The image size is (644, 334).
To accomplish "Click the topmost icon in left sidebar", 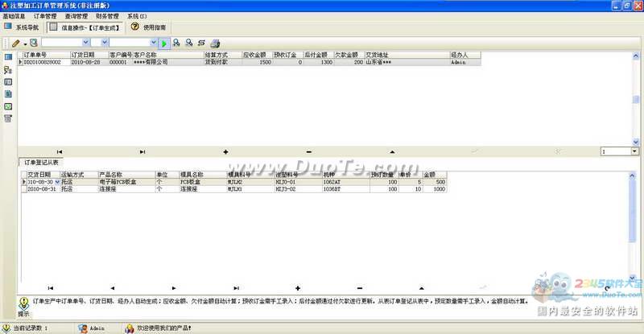I will click(x=8, y=58).
